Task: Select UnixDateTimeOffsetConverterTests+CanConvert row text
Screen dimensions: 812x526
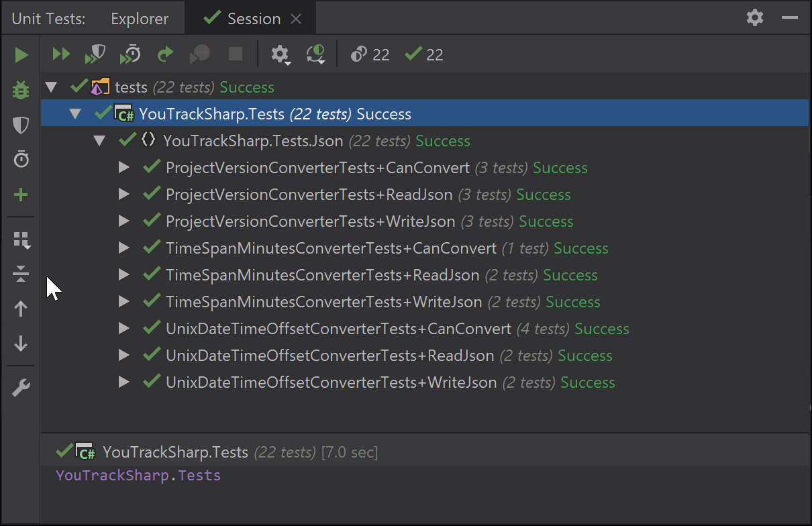Action: 338,329
